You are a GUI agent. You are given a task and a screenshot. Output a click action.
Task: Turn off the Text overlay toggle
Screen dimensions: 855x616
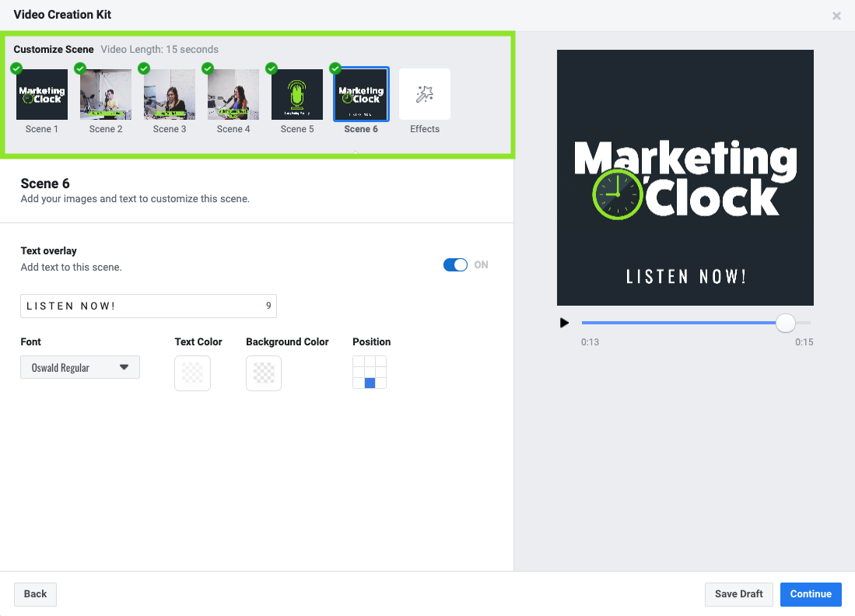[x=455, y=264]
